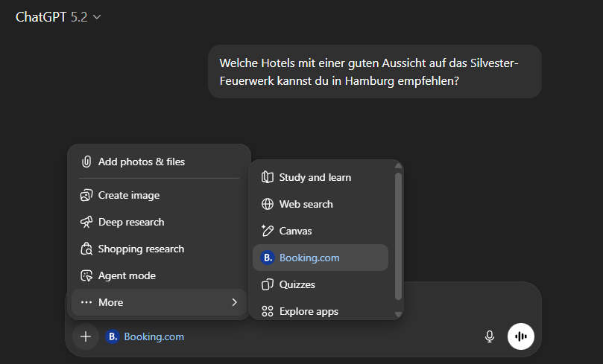
Task: Click the plus button in the composer
Action: tap(86, 336)
